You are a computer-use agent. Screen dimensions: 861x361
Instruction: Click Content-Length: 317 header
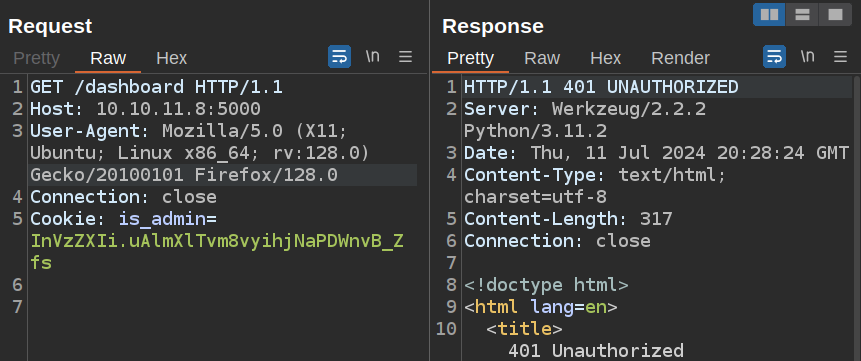568,219
